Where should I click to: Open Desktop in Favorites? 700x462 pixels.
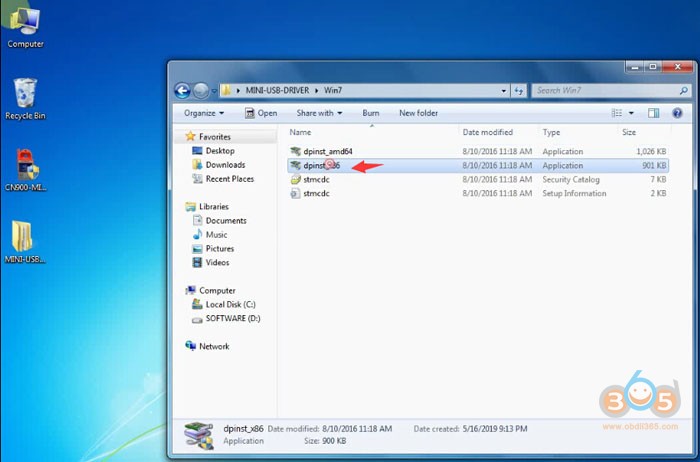point(220,151)
